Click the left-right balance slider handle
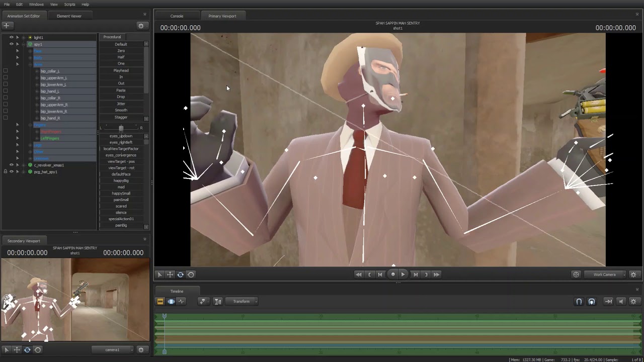 point(121,128)
